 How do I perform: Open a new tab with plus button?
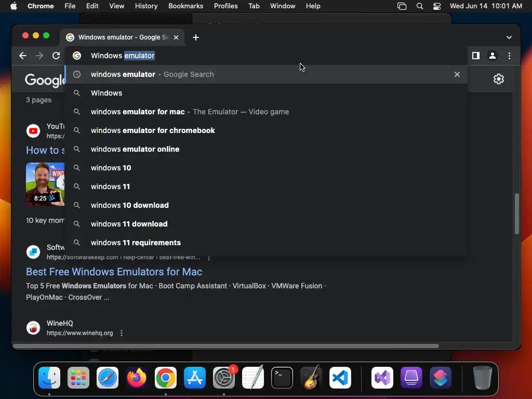(x=196, y=37)
